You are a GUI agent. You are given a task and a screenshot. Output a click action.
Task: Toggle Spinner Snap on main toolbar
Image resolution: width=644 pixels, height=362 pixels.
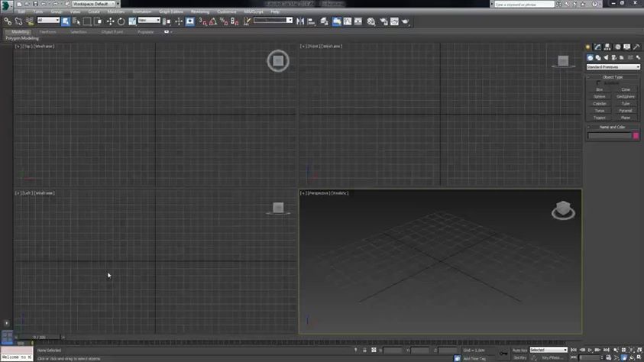235,21
